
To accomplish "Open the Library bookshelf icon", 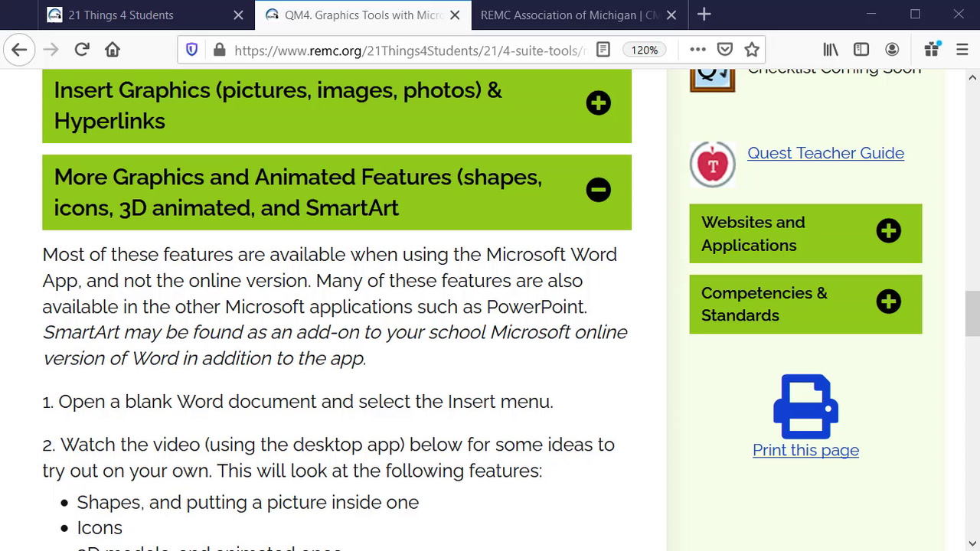I will coord(831,50).
